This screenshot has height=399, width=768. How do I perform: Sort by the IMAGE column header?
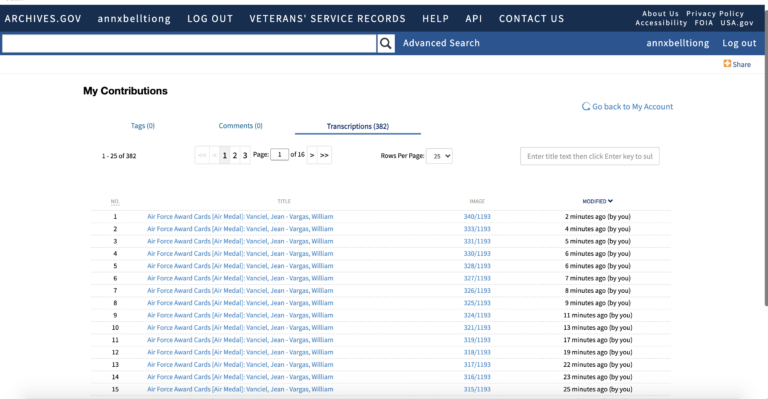[x=477, y=201]
